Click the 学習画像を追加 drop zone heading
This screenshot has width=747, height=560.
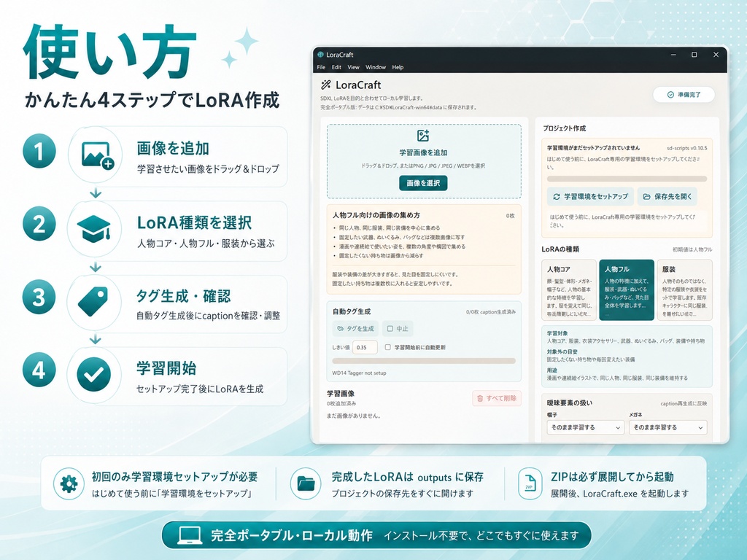[x=424, y=152]
